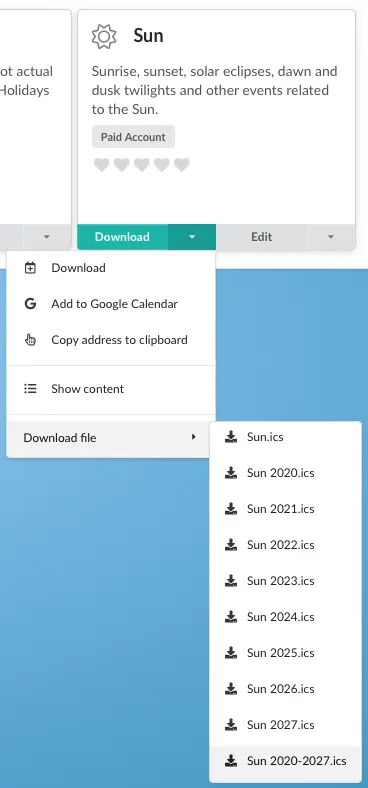
Task: Click download icon next to Sun 2023.ics
Action: pos(231,581)
